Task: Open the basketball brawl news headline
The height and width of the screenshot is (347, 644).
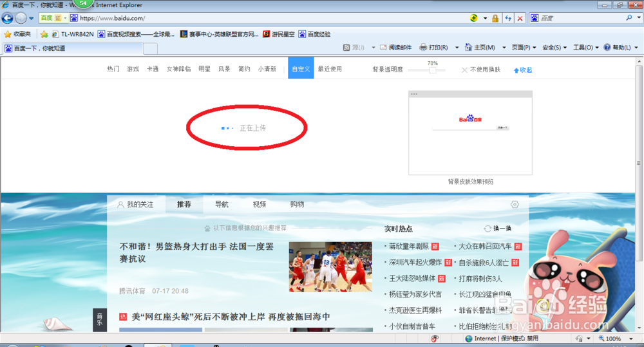Action: (x=196, y=252)
